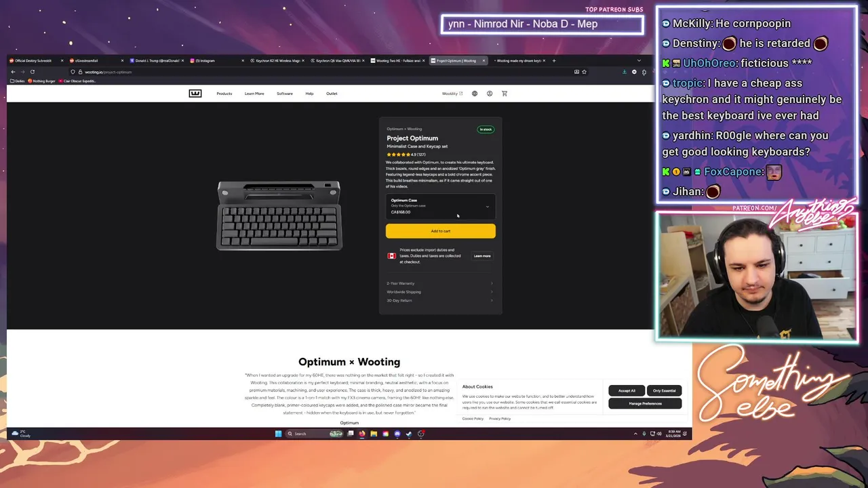Viewport: 868px width, 488px height.
Task: Open Windows Start menu icon
Action: (x=278, y=434)
